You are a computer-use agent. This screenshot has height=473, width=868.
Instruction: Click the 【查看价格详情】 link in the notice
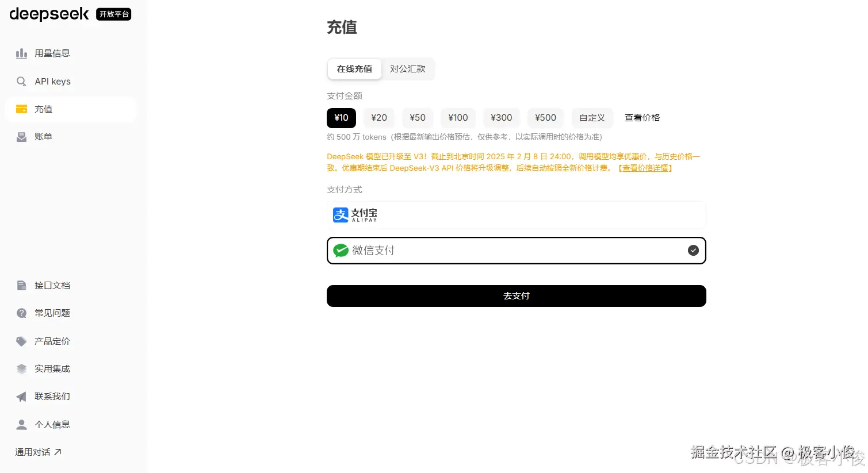[x=645, y=168]
